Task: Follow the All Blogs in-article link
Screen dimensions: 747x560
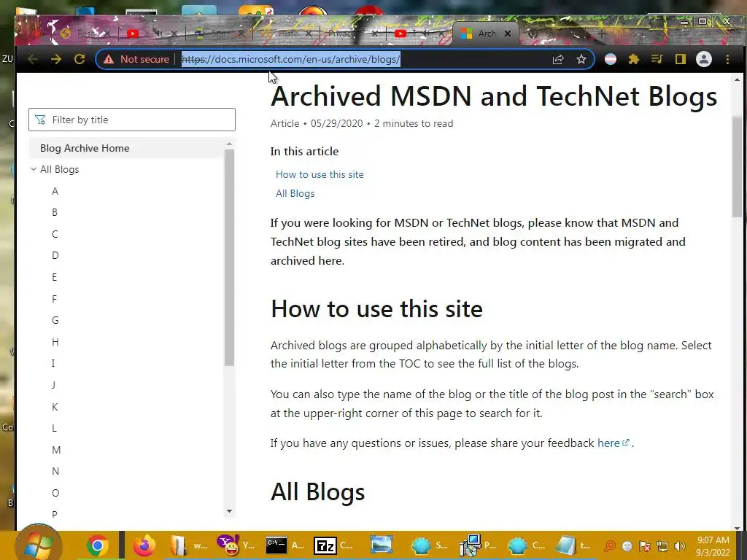Action: point(295,193)
